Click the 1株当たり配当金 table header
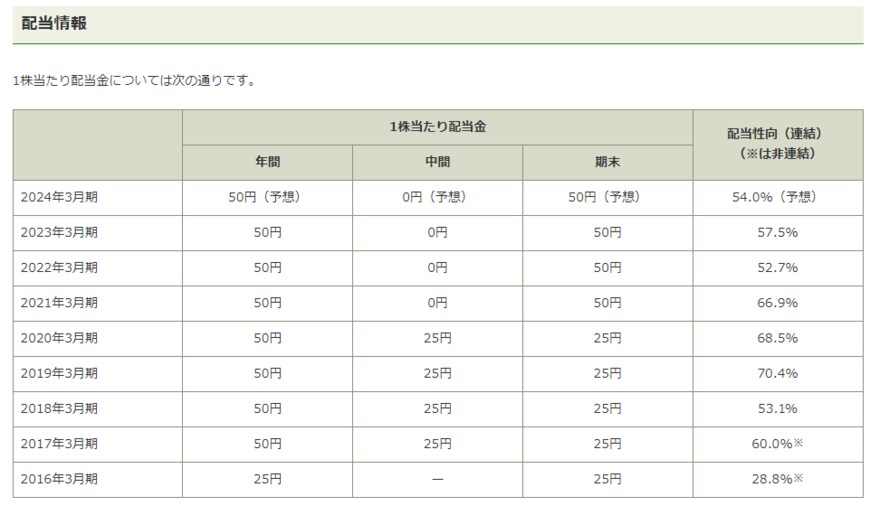The height and width of the screenshot is (506, 870). pyautogui.click(x=437, y=127)
